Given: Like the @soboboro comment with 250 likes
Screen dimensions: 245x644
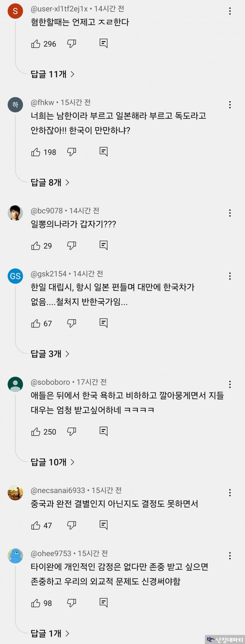Looking at the screenshot, I should pyautogui.click(x=36, y=431).
